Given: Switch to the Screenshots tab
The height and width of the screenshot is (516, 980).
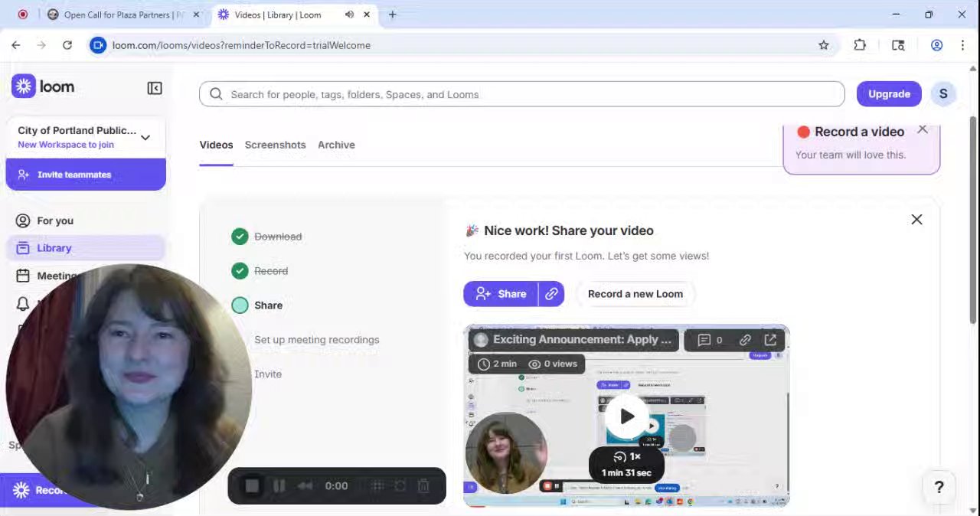Looking at the screenshot, I should tap(275, 145).
